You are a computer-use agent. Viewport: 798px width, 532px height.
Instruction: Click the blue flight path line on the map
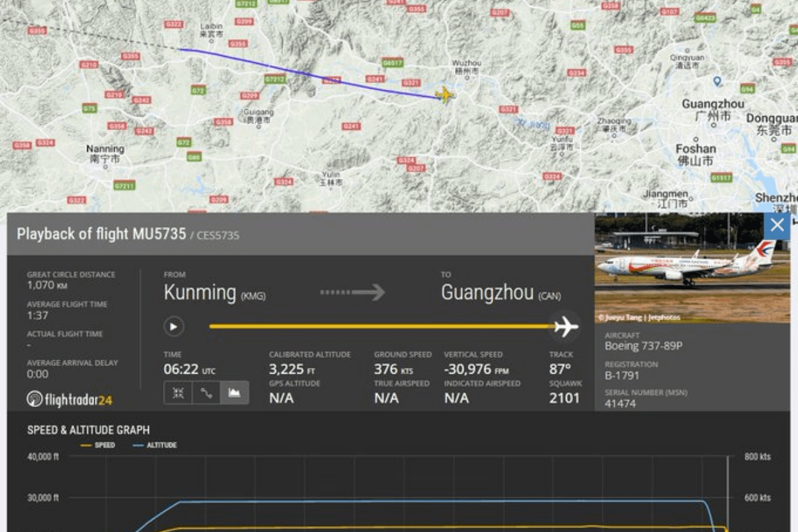pyautogui.click(x=308, y=74)
